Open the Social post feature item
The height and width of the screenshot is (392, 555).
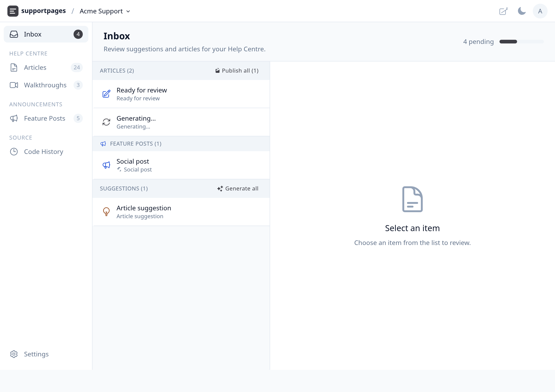tap(181, 165)
